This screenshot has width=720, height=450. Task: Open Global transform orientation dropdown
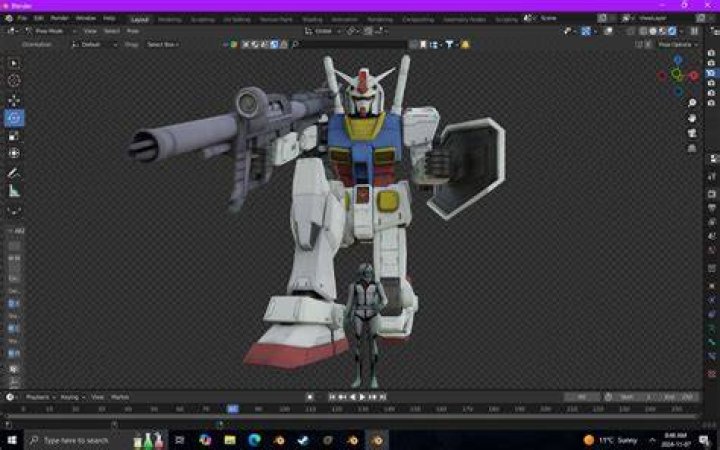coord(323,31)
